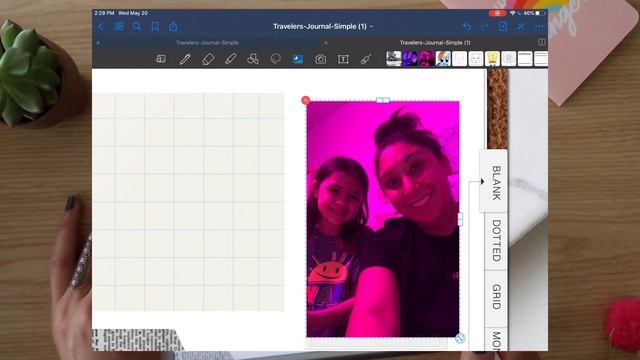The width and height of the screenshot is (640, 360).
Task: Click the top crop handle of the photo
Action: click(383, 100)
